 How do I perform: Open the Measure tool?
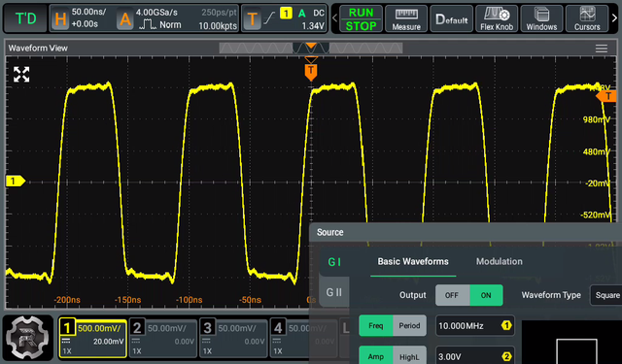click(x=406, y=18)
